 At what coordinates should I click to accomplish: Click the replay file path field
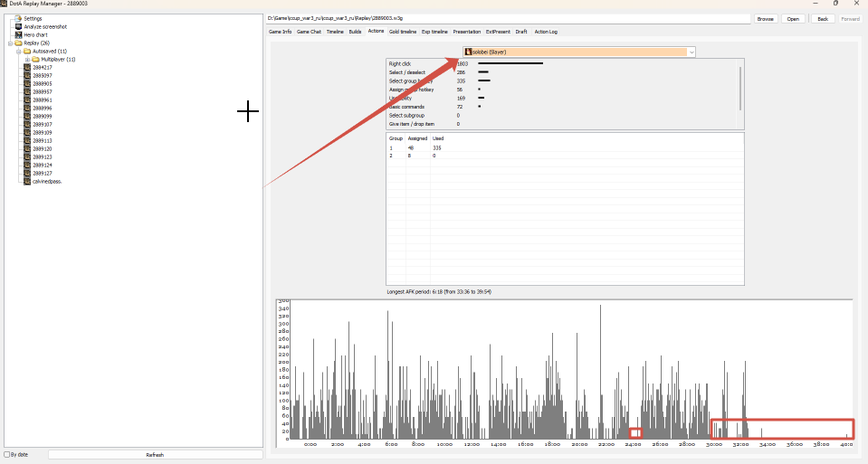click(x=508, y=19)
